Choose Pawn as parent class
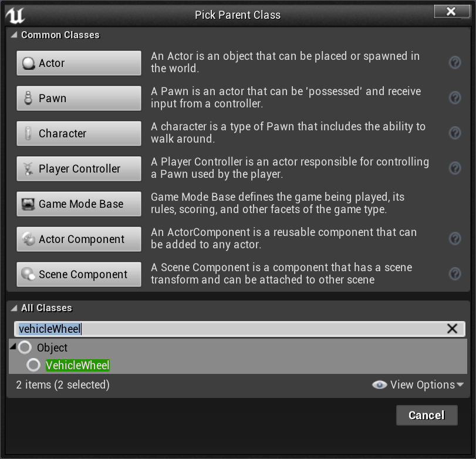The height and width of the screenshot is (459, 476). (x=79, y=99)
